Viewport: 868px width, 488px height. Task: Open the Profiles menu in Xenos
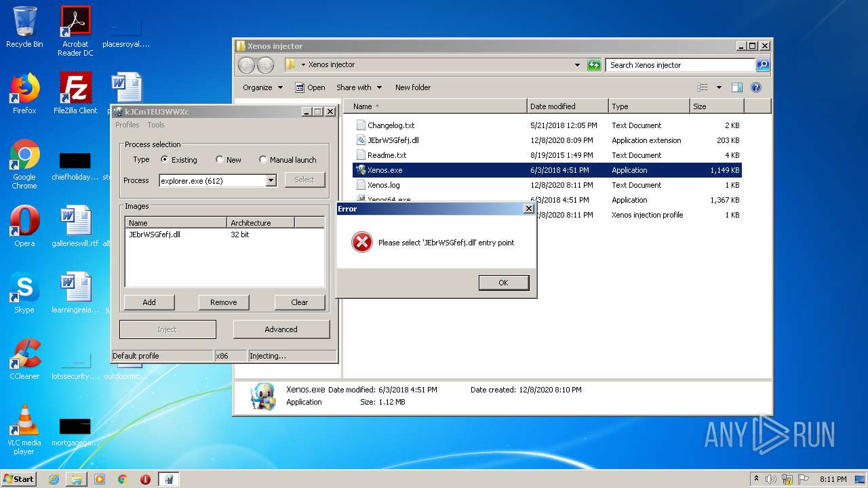pyautogui.click(x=127, y=125)
